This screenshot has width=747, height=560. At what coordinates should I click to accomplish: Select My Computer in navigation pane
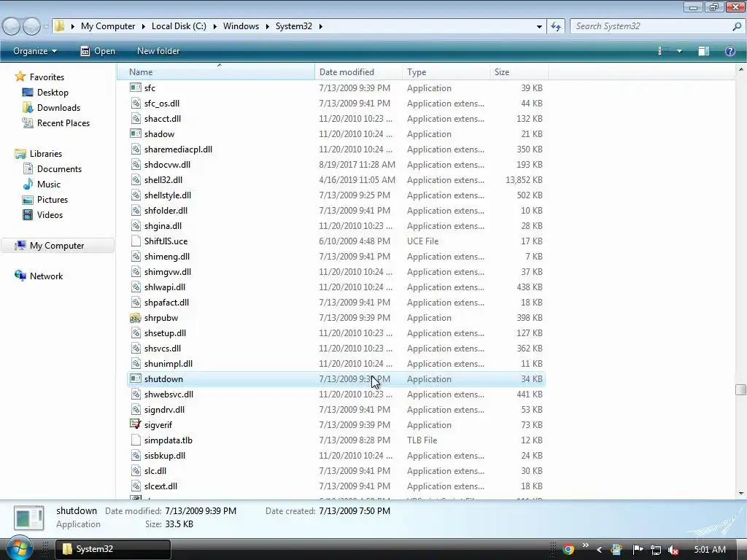coord(57,245)
